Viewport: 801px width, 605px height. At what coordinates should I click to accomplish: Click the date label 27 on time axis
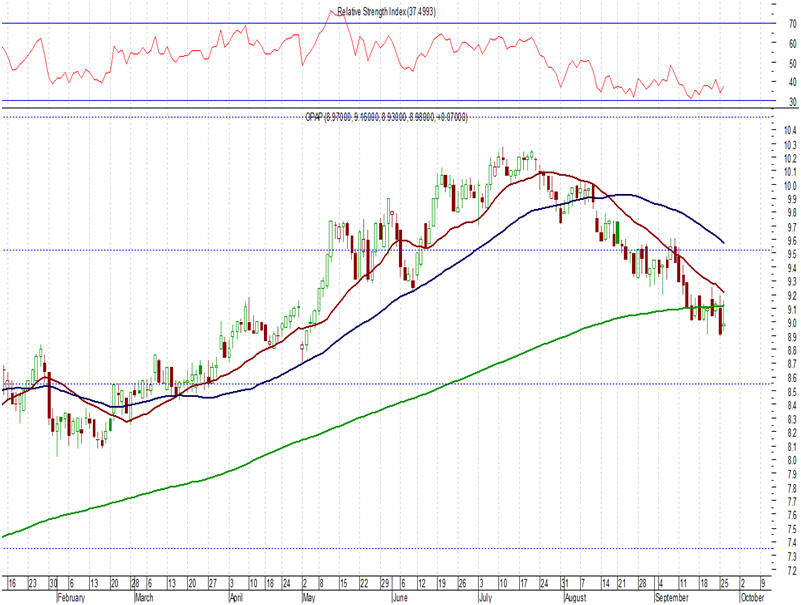pos(213,584)
